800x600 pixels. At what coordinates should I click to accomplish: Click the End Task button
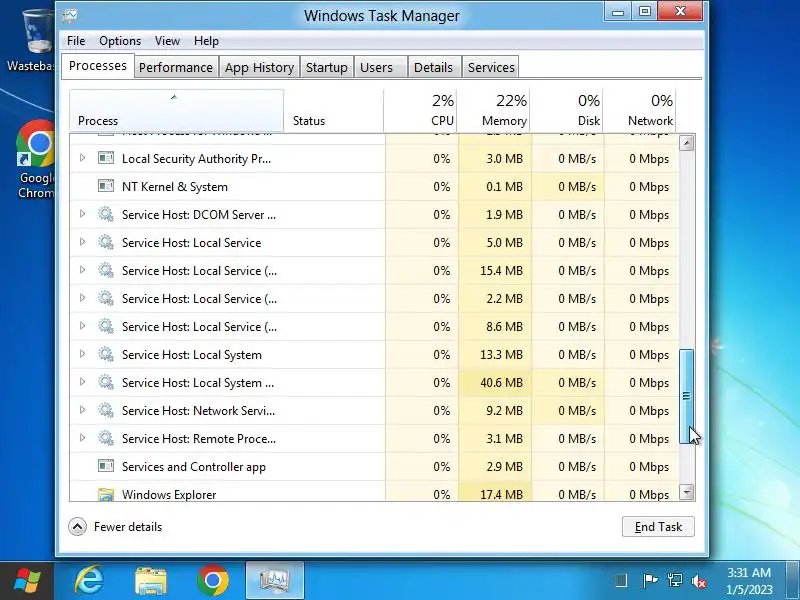(658, 527)
